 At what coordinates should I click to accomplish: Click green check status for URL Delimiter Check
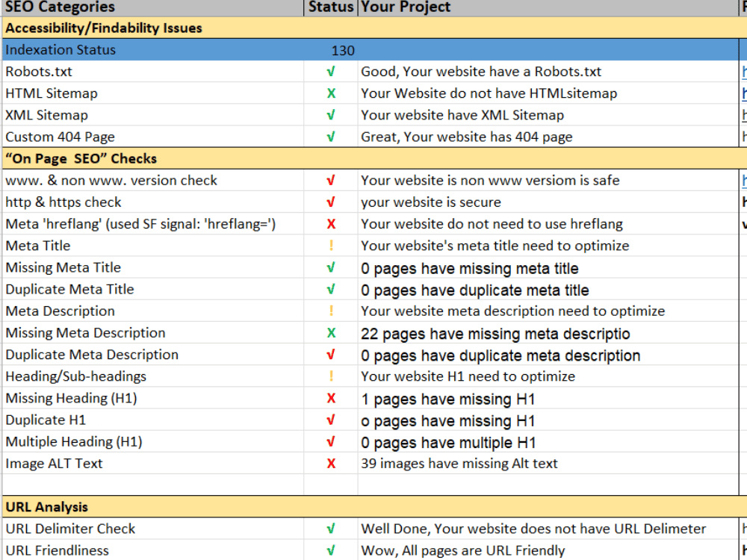(331, 529)
